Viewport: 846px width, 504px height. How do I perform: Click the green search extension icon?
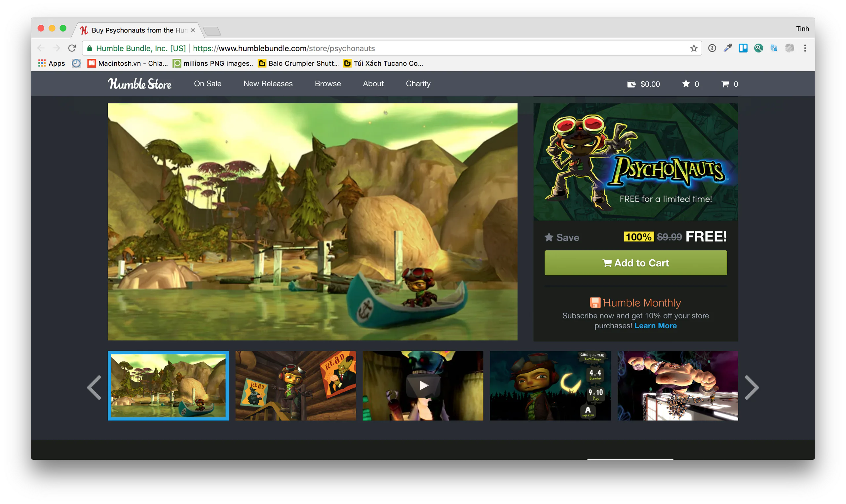(758, 48)
